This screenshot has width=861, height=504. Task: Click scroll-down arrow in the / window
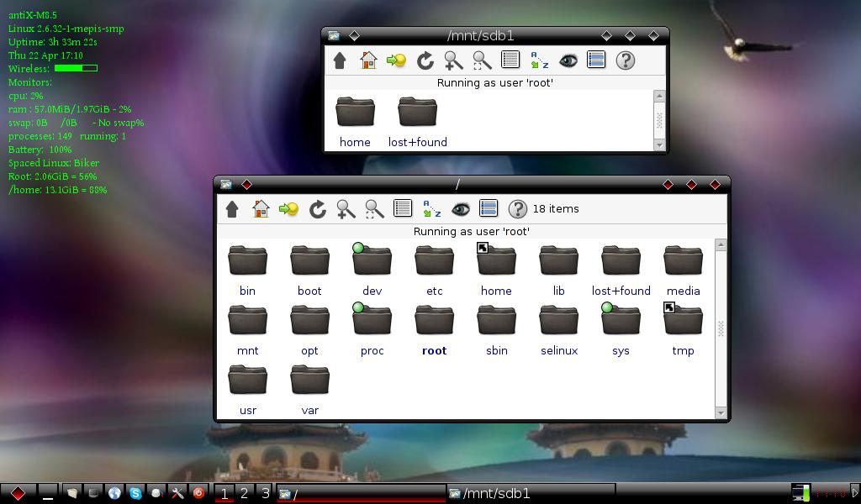point(721,413)
